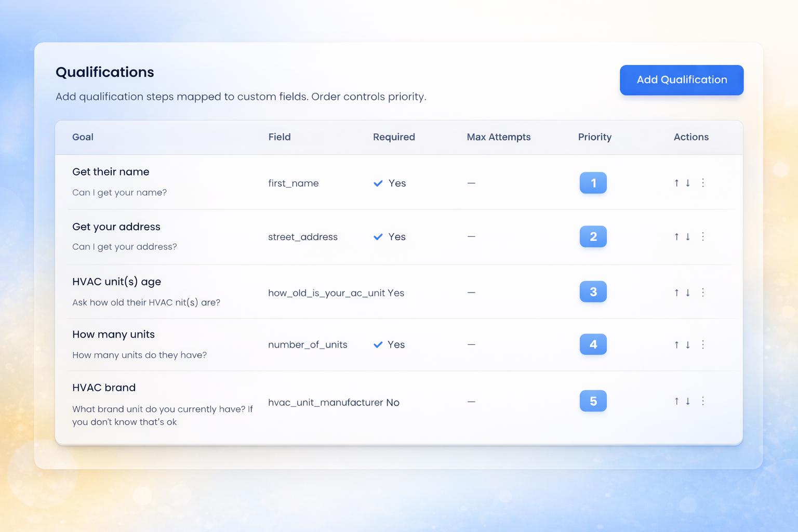This screenshot has height=532, width=798.
Task: Open the actions menu for HVAC unit(s) age
Action: [x=703, y=292]
